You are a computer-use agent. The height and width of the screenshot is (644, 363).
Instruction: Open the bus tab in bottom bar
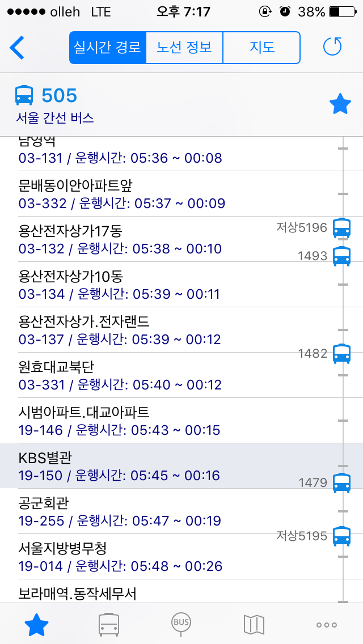(x=109, y=624)
